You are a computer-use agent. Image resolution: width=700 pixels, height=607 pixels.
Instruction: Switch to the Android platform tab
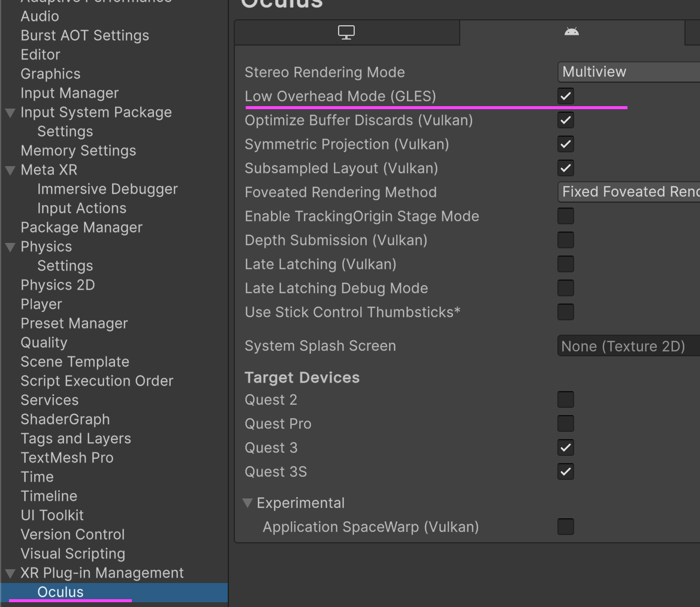pos(572,32)
